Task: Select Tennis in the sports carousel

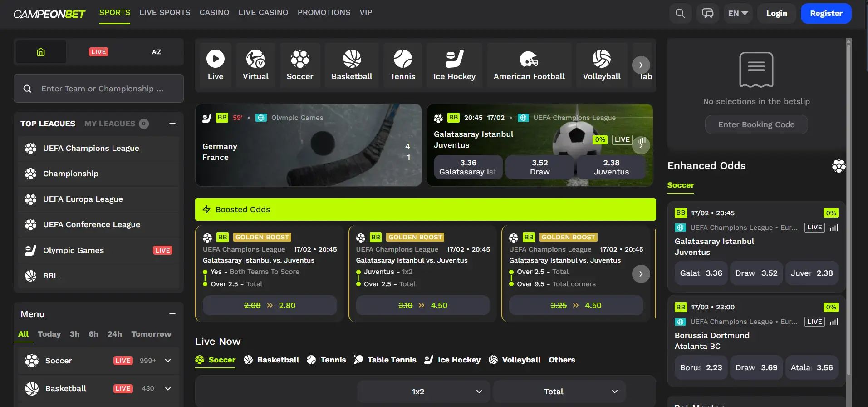Action: pyautogui.click(x=403, y=65)
